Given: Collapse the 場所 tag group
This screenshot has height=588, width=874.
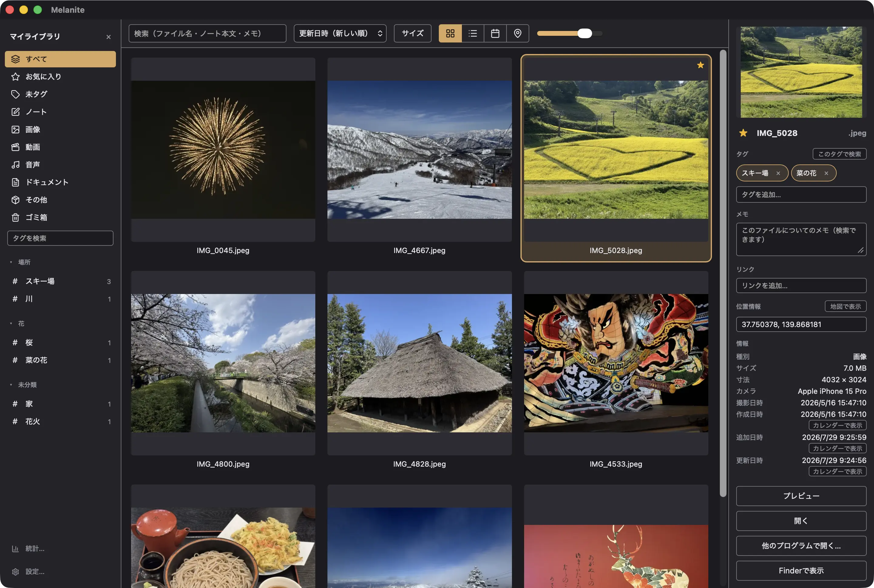Looking at the screenshot, I should (11, 262).
